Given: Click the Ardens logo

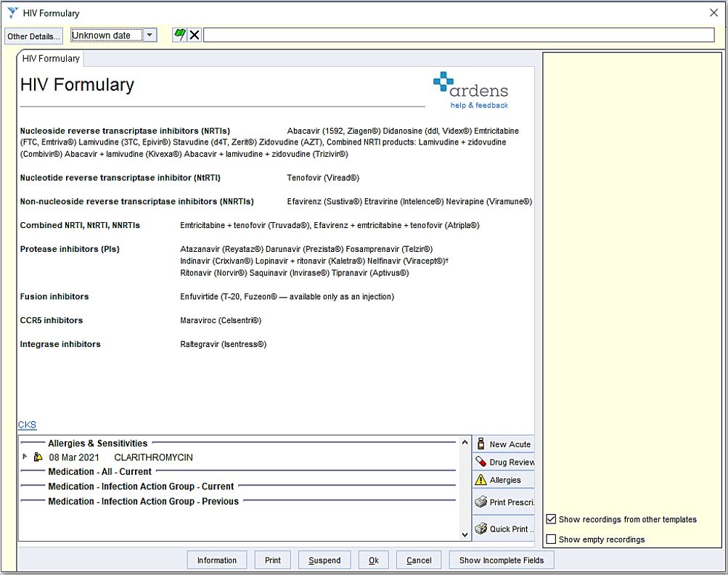Looking at the screenshot, I should tap(470, 85).
